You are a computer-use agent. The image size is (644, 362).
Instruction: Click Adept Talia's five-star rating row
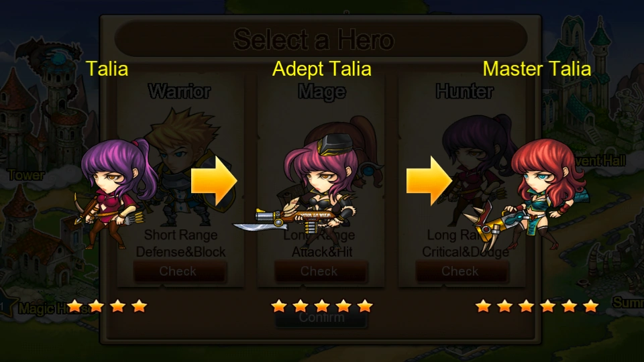tap(322, 306)
